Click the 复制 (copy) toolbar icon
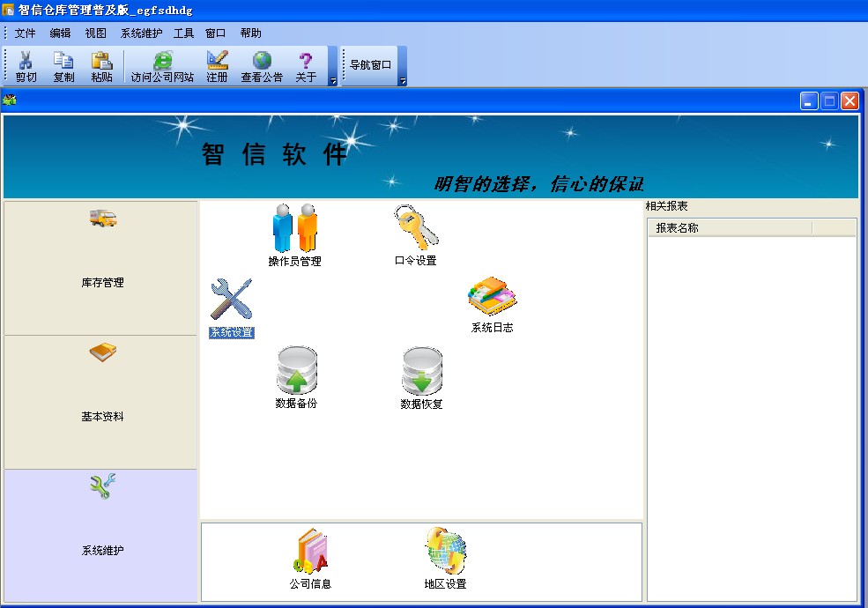The width and height of the screenshot is (868, 608). click(x=63, y=60)
